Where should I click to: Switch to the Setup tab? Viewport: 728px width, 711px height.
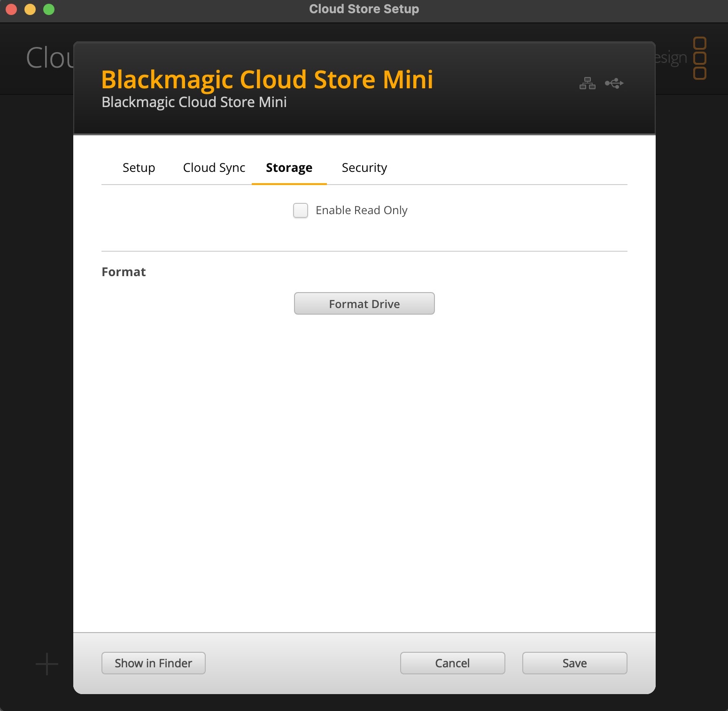tap(139, 168)
